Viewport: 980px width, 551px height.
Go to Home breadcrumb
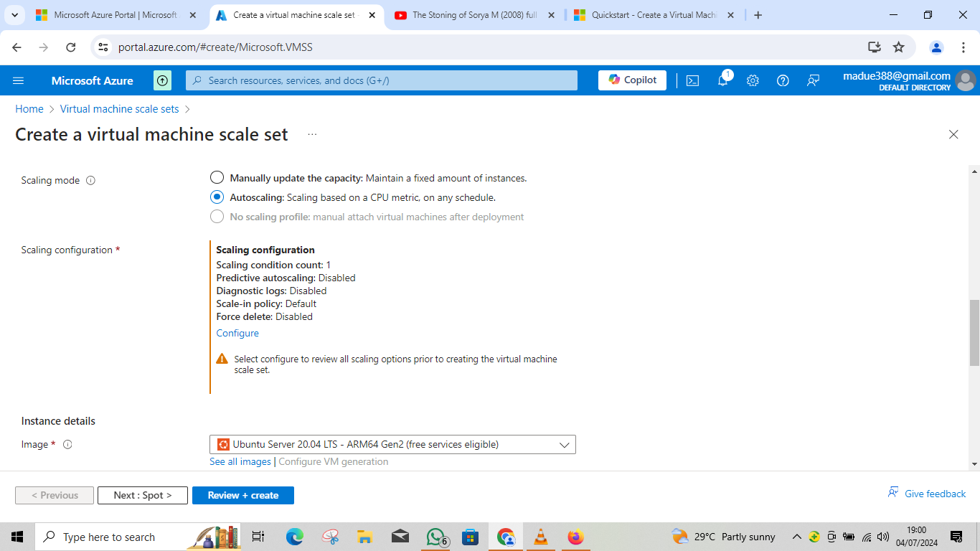(29, 109)
